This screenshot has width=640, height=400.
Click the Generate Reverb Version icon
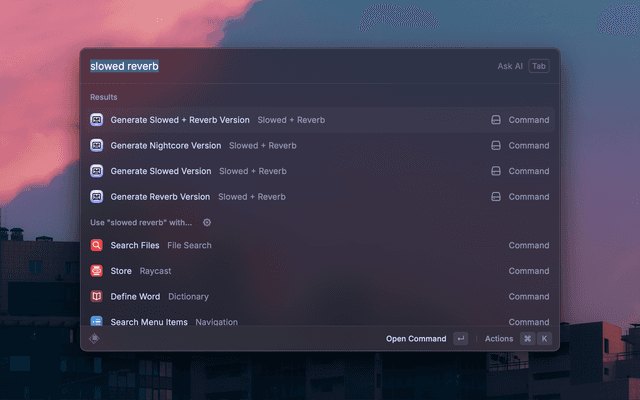pyautogui.click(x=97, y=197)
